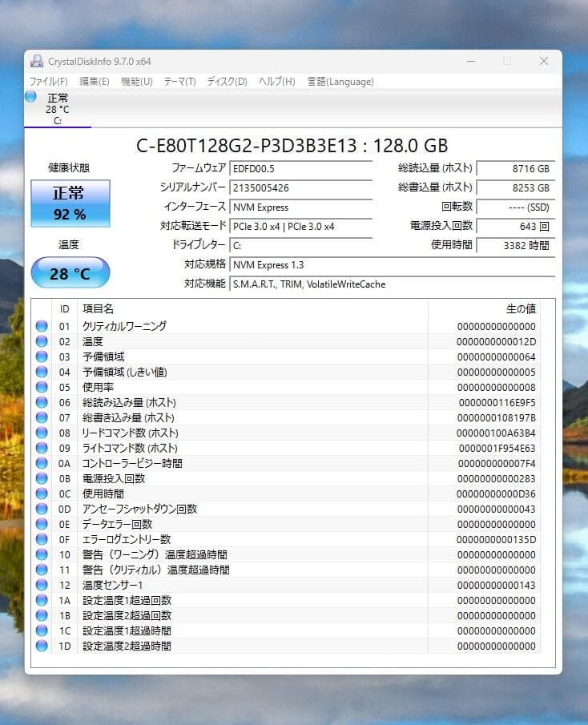The height and width of the screenshot is (725, 588).
Task: Open the 機能(U) menu
Action: [137, 82]
